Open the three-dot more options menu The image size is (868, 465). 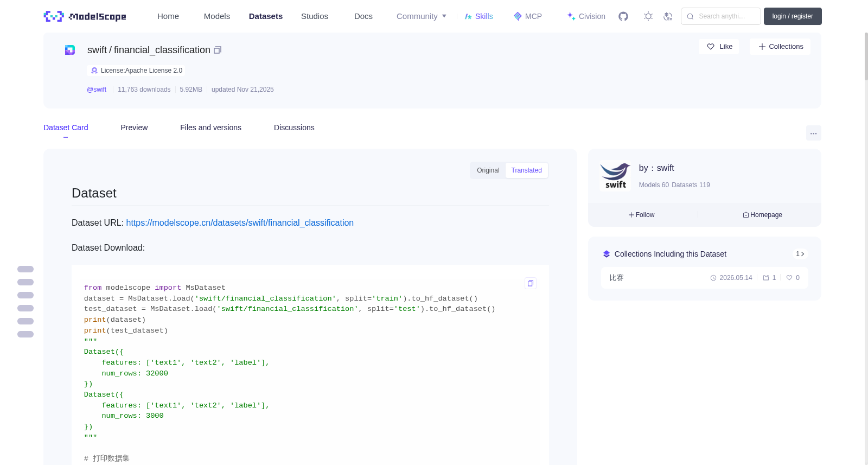tap(813, 133)
